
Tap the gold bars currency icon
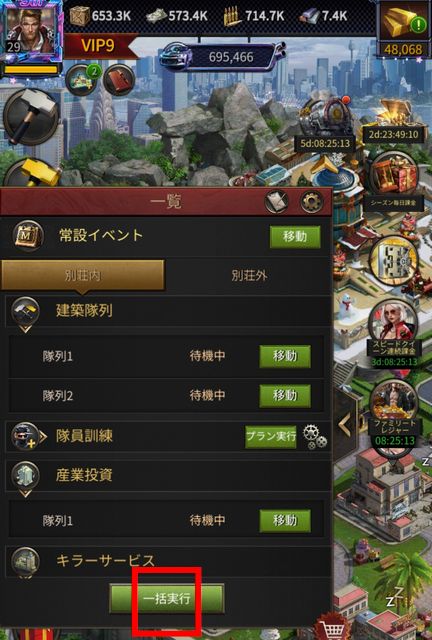pos(402,24)
